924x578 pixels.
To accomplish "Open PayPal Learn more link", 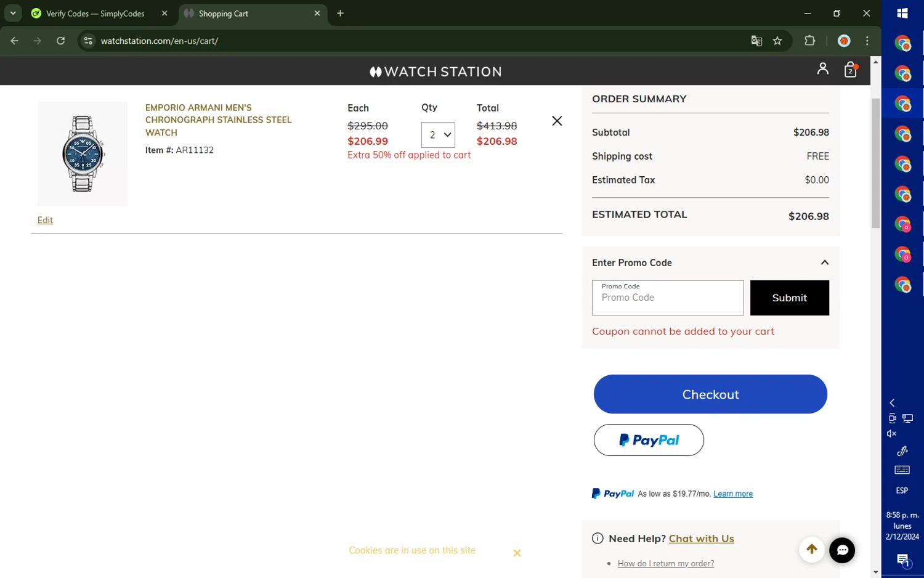I will click(733, 494).
